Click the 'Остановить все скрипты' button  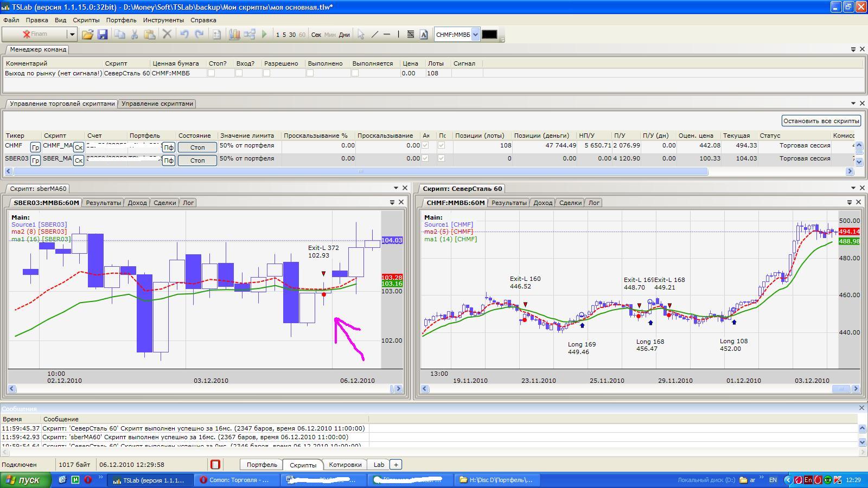click(821, 120)
